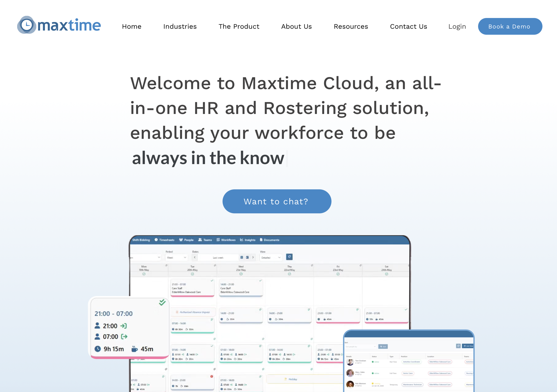Open the Documents icon in dashboard
The height and width of the screenshot is (392, 557).
tap(261, 240)
